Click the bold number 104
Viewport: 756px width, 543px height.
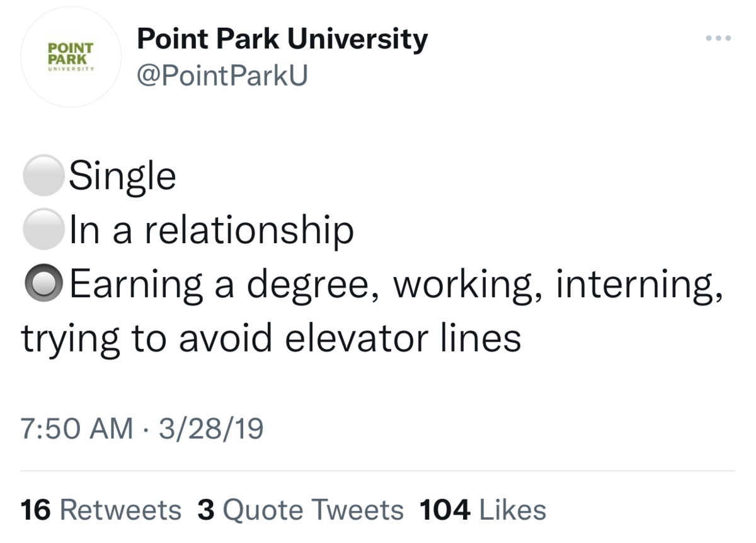click(x=445, y=510)
